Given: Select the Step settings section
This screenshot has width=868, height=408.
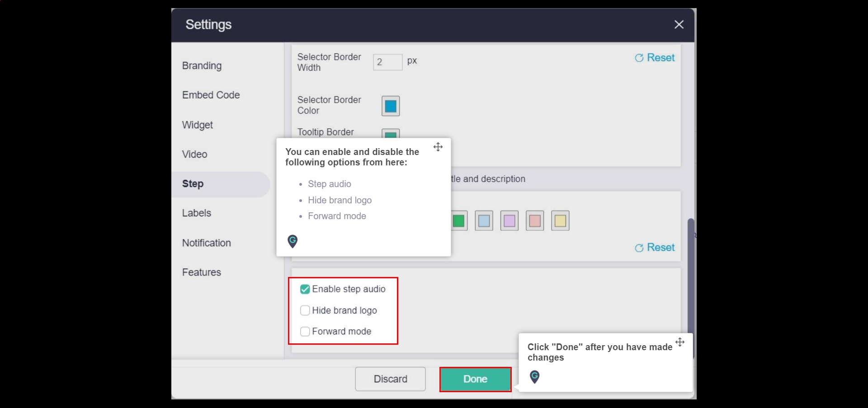Looking at the screenshot, I should tap(221, 184).
